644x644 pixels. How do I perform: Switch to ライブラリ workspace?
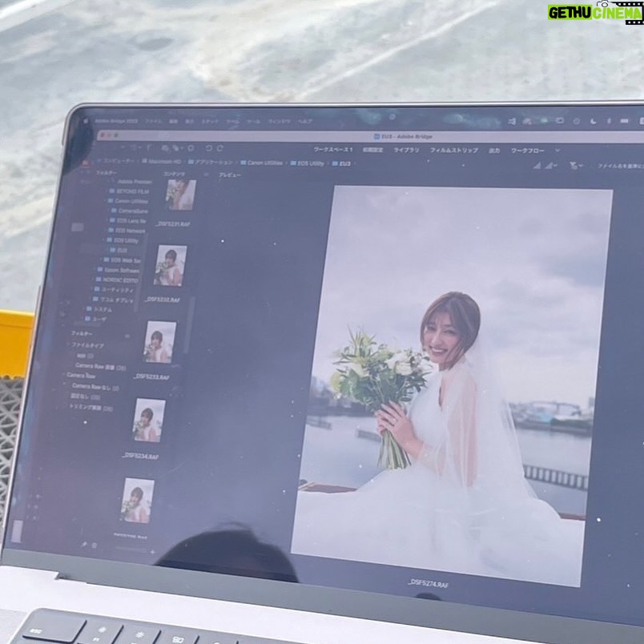pos(406,151)
